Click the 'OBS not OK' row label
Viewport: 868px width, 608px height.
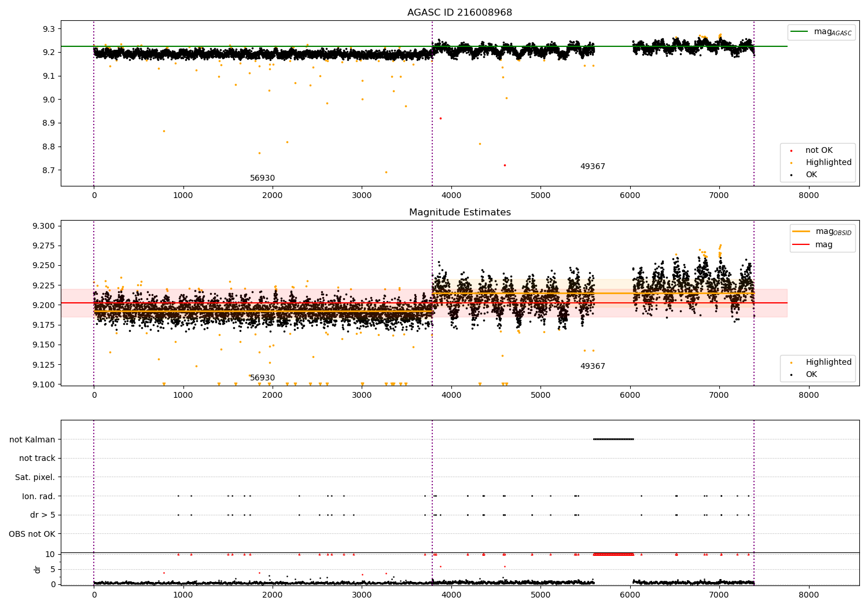pyautogui.click(x=32, y=534)
